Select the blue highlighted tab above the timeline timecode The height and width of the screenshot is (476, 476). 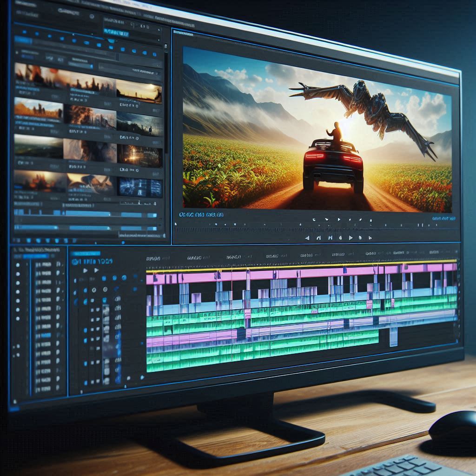86,253
